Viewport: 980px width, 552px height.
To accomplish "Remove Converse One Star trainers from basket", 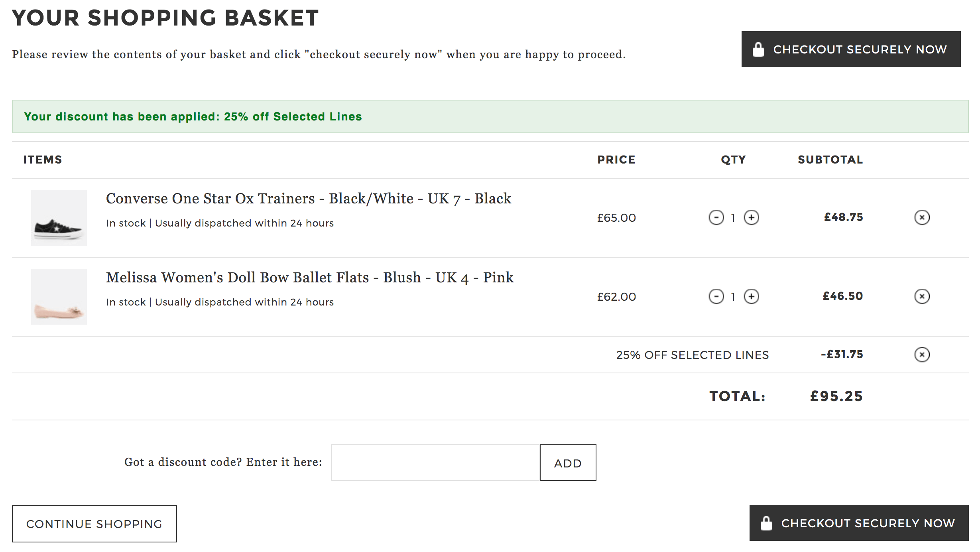I will tap(922, 217).
